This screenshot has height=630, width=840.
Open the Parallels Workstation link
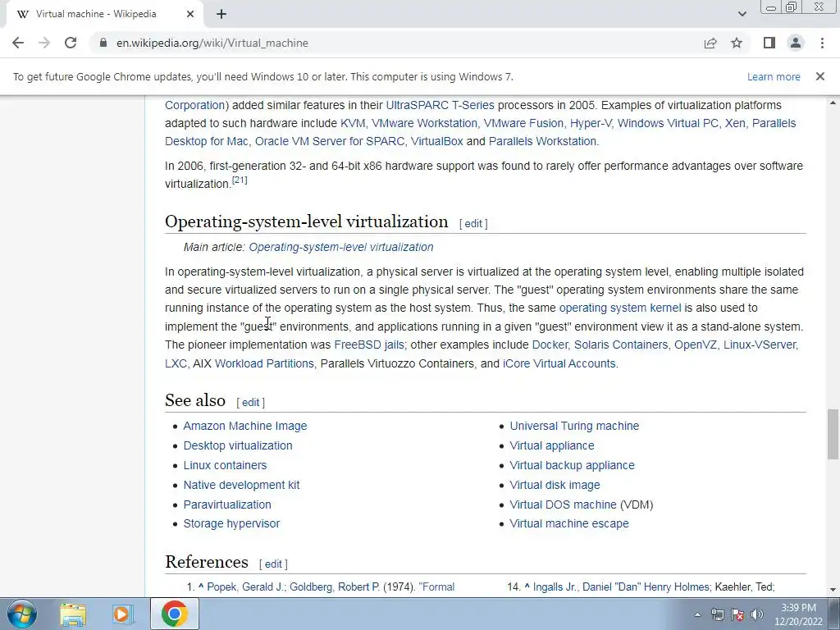coord(542,141)
